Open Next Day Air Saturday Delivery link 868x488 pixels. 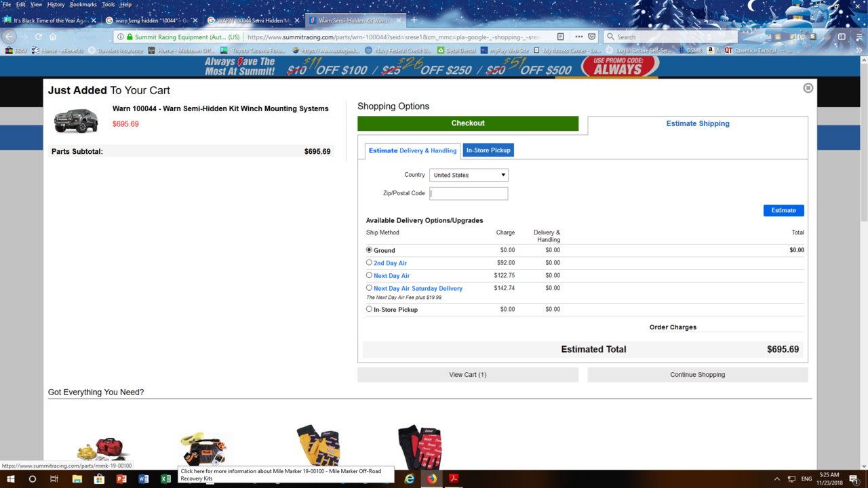pyautogui.click(x=418, y=289)
